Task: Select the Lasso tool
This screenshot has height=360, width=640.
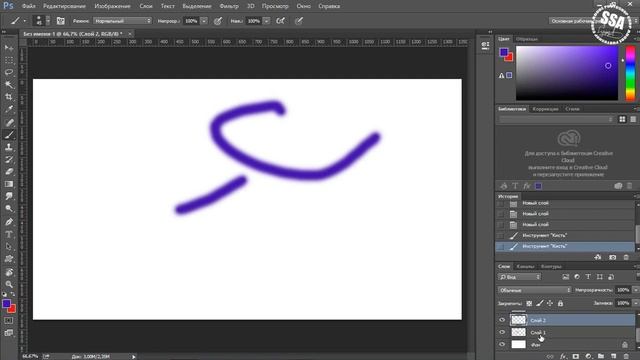Action: click(9, 72)
